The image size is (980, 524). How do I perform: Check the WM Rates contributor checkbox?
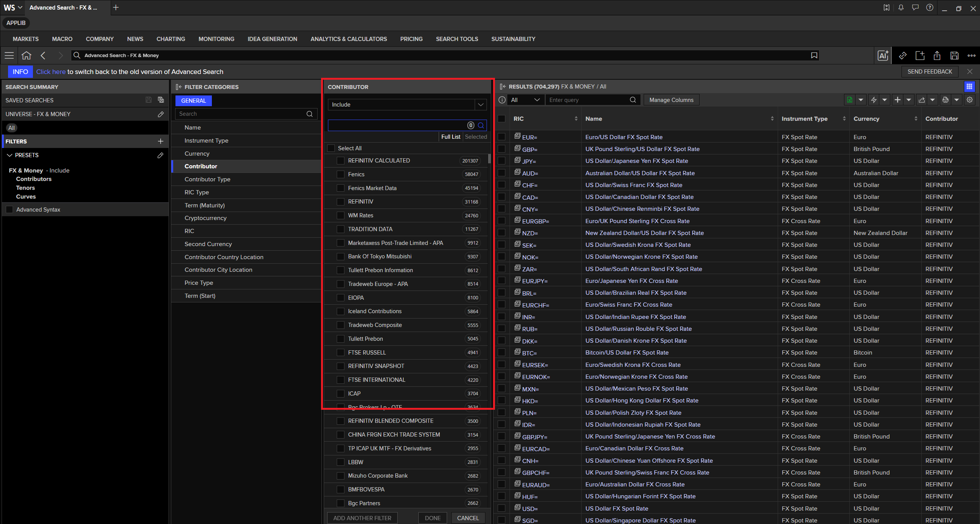(x=340, y=215)
